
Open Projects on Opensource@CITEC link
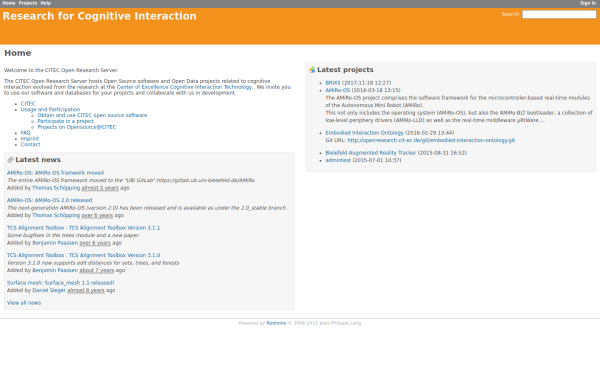[x=77, y=127]
